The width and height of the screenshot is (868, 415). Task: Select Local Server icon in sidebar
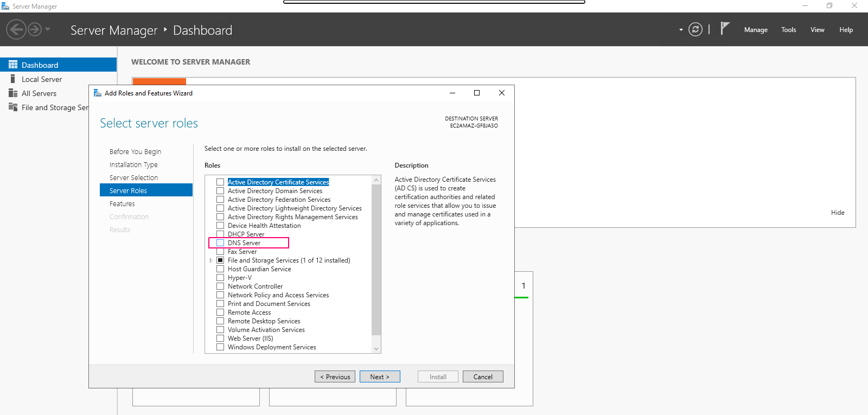click(13, 79)
